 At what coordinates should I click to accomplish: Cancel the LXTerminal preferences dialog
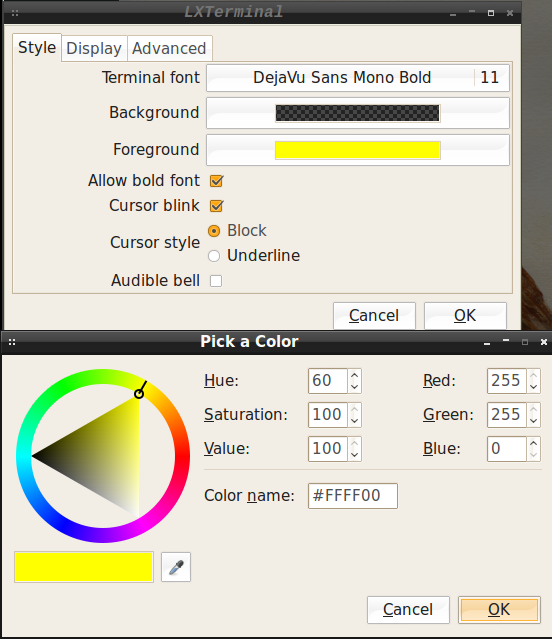[374, 315]
